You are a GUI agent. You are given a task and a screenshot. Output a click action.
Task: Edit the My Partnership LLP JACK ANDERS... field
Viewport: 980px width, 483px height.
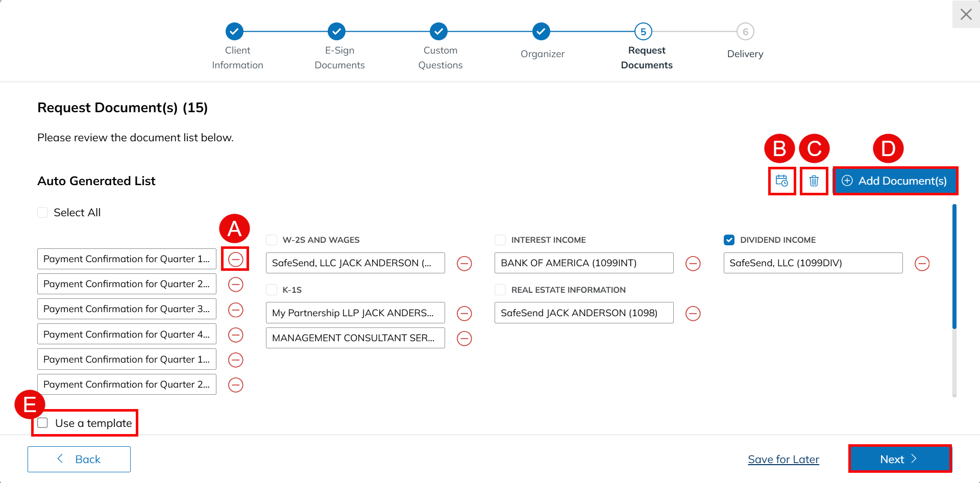[355, 313]
